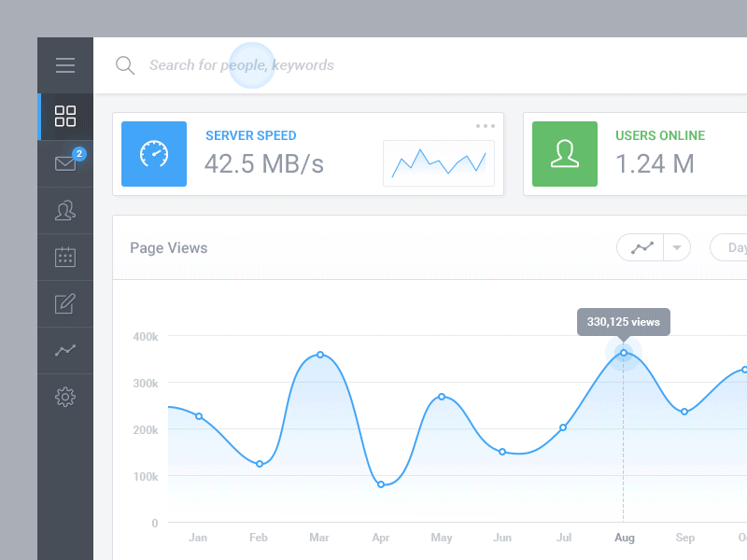The image size is (747, 560).
Task: Click the USERS ONLINE heading link
Action: [x=660, y=135]
